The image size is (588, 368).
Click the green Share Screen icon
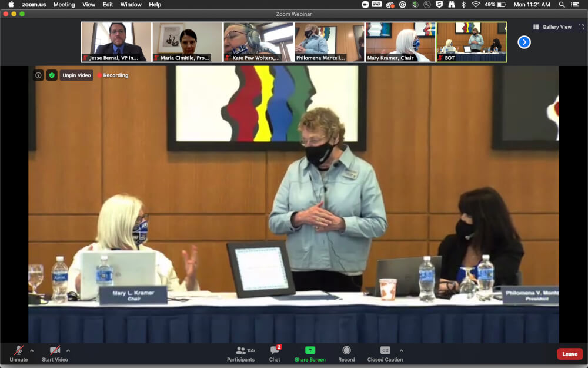pyautogui.click(x=310, y=350)
